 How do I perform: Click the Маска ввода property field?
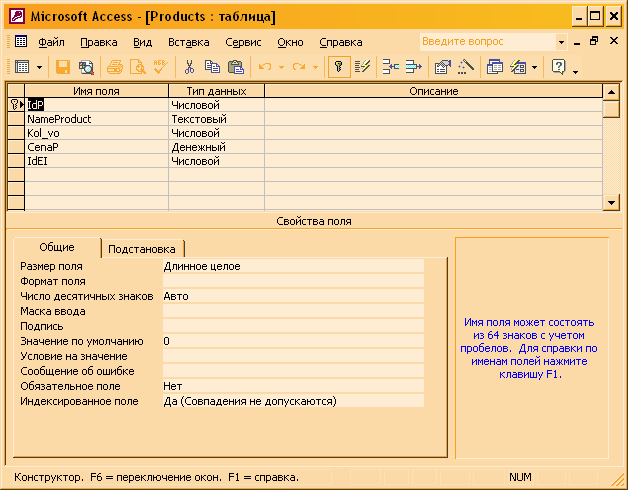(293, 311)
